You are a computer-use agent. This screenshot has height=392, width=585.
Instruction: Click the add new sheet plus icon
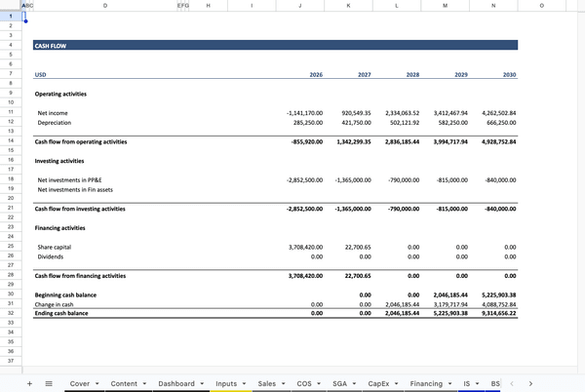pyautogui.click(x=29, y=384)
